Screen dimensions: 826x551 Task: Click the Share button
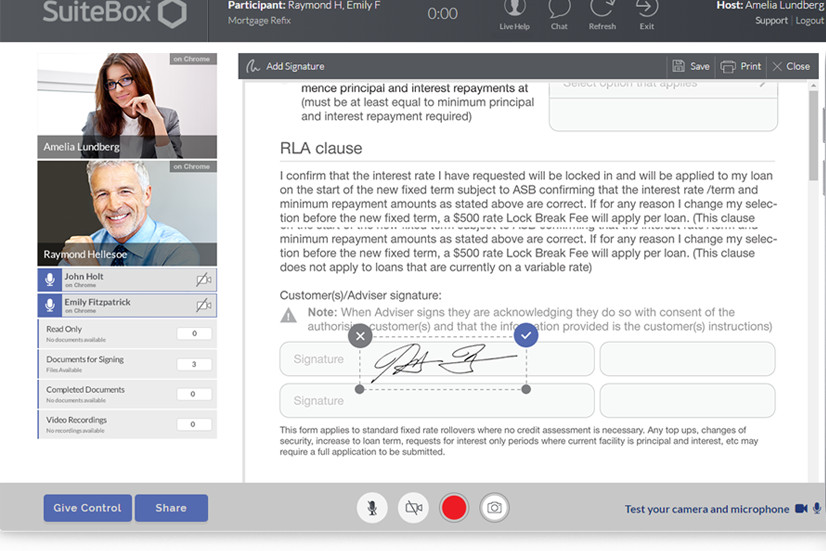click(x=171, y=508)
